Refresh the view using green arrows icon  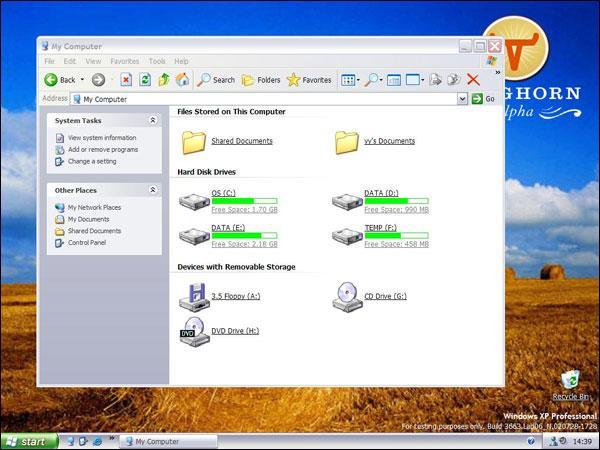145,80
